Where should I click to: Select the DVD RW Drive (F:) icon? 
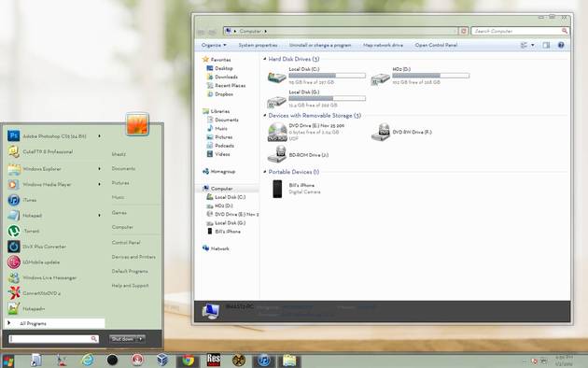(381, 132)
